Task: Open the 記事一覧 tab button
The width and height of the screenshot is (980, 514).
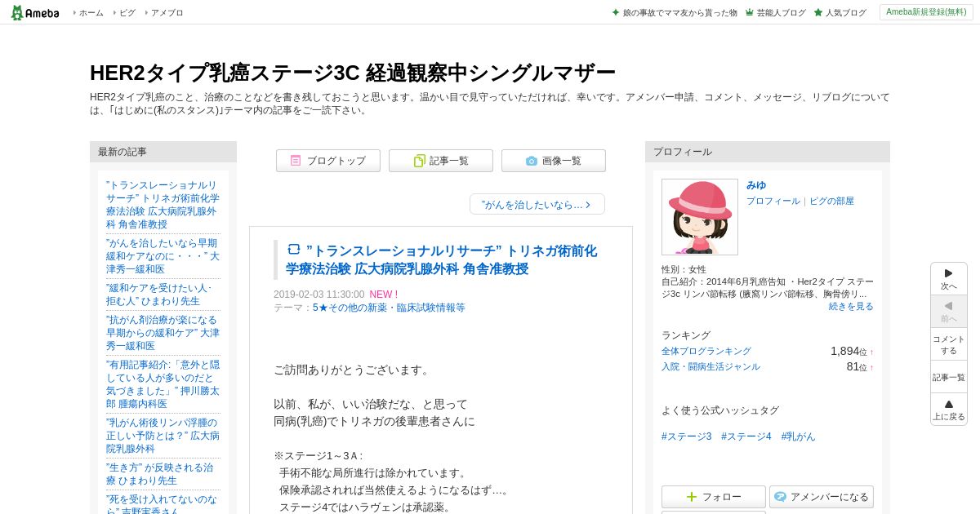Action: 441,161
